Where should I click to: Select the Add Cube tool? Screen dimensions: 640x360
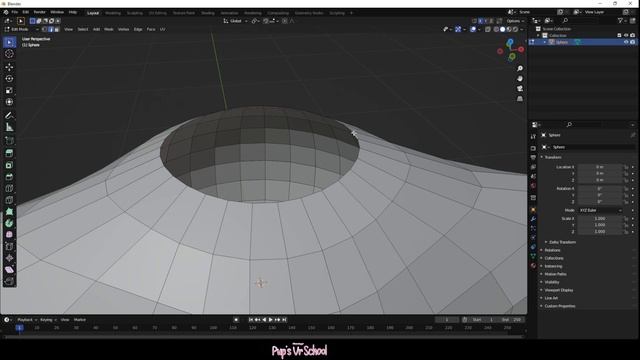9,141
